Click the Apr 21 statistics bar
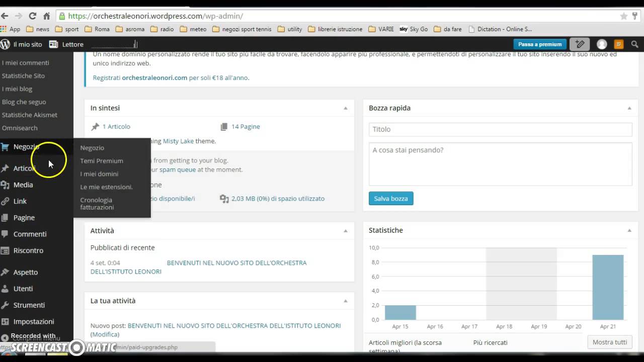This screenshot has height=362, width=644. click(608, 287)
